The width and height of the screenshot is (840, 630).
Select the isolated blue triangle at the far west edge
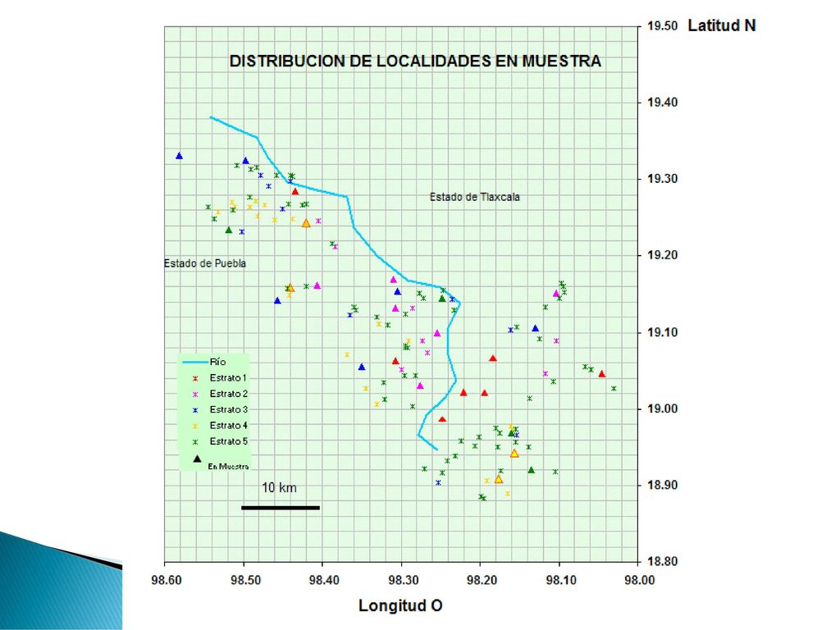pos(180,156)
